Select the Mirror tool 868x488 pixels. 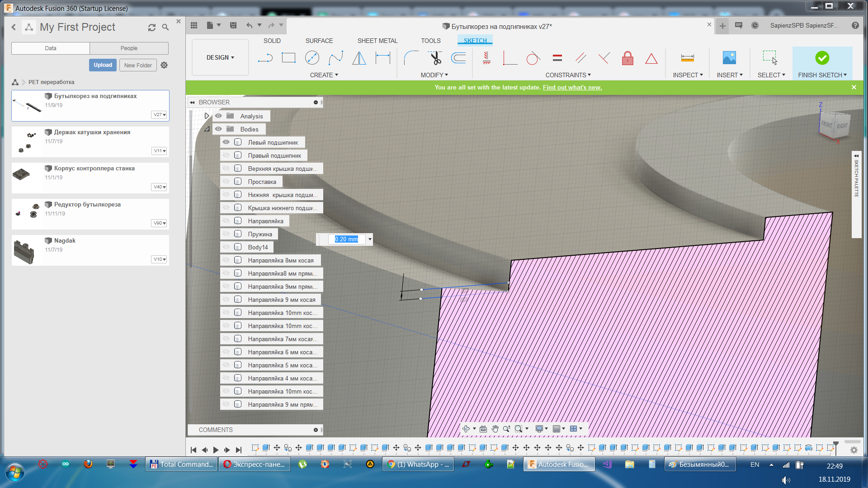359,58
